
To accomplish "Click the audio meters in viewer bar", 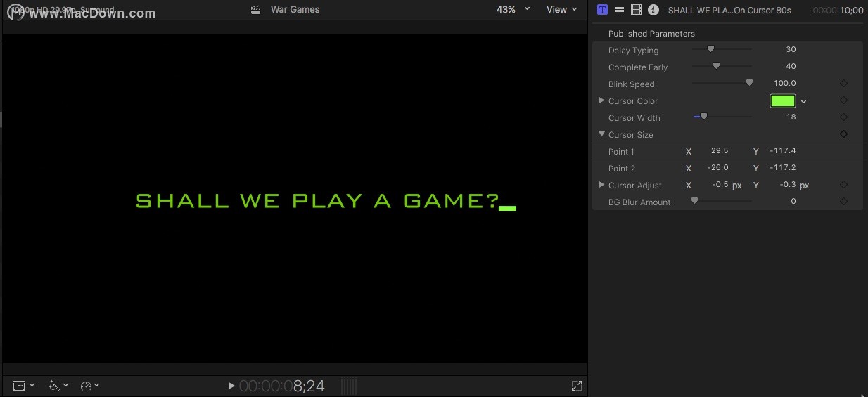I will click(x=349, y=386).
